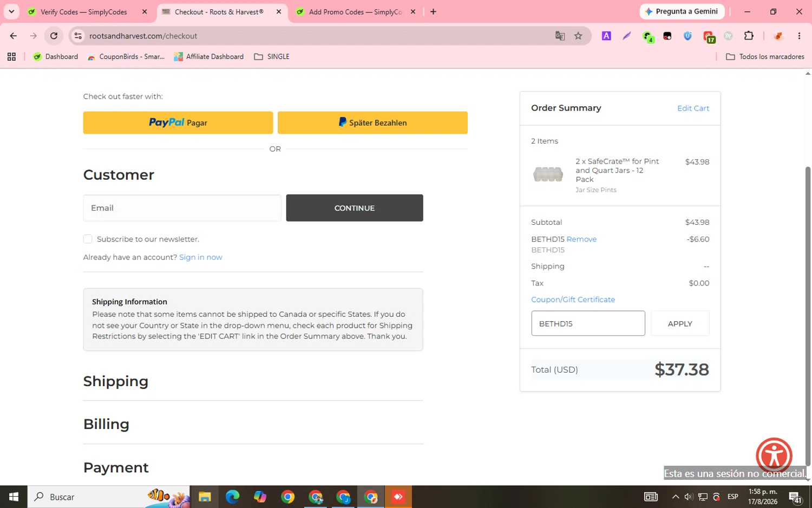Open the Chrome three-dot menu

(x=799, y=36)
